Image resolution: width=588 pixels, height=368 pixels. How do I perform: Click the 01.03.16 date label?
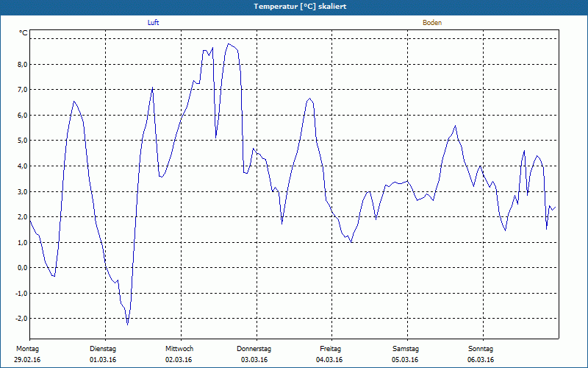pyautogui.click(x=103, y=360)
